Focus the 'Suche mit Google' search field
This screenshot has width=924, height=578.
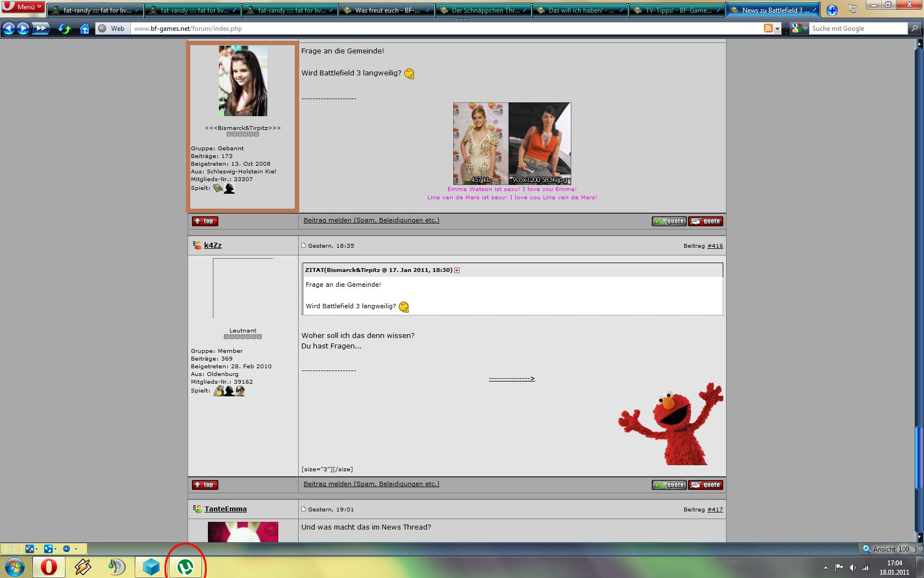(x=859, y=29)
